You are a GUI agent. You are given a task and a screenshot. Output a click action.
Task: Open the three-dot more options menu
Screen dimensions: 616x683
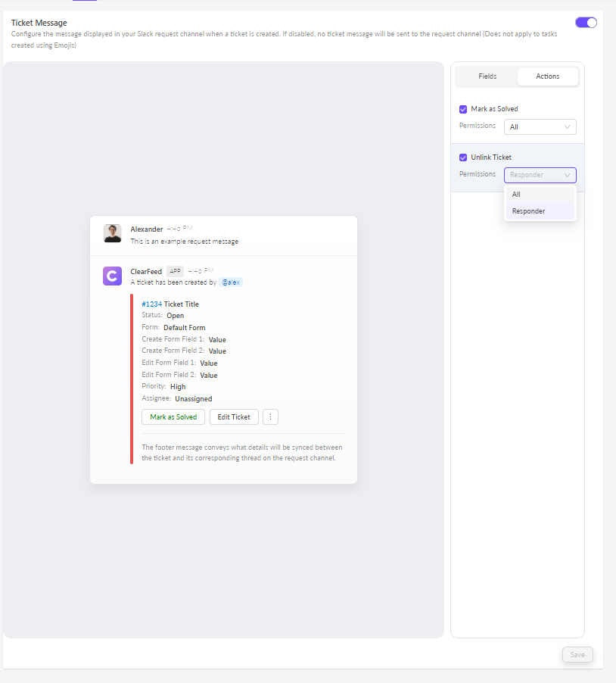click(270, 417)
